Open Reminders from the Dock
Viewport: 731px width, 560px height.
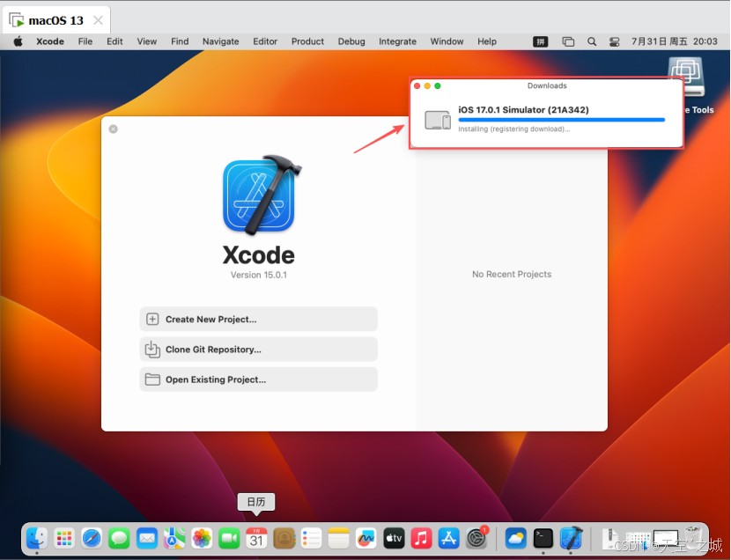[312, 539]
